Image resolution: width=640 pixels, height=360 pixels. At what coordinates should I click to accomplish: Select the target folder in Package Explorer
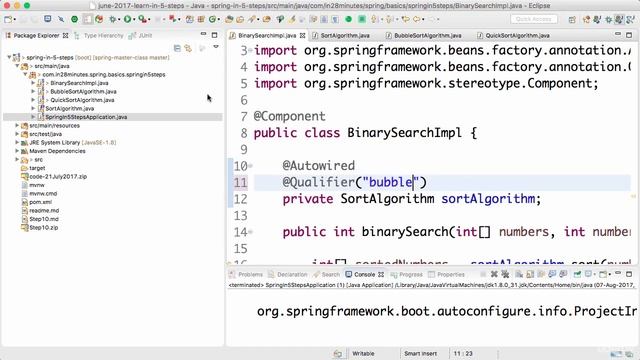pyautogui.click(x=37, y=168)
